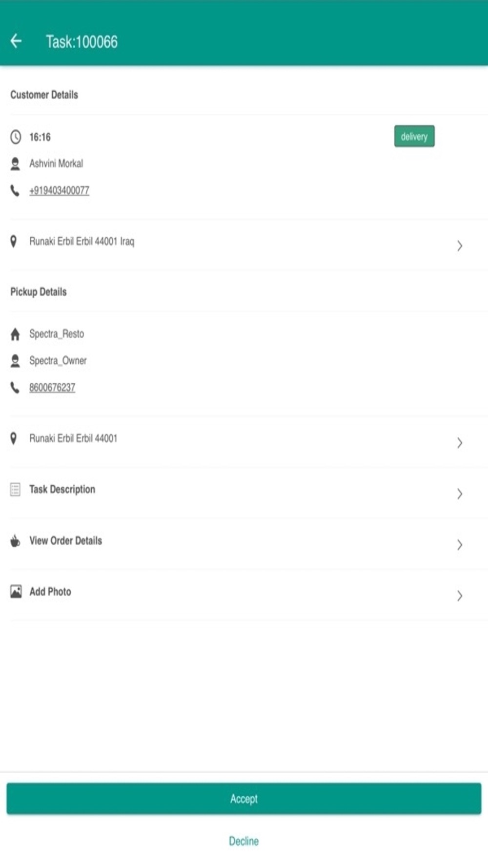The width and height of the screenshot is (488, 868).
Task: Expand the Task Description row chevron
Action: click(459, 494)
